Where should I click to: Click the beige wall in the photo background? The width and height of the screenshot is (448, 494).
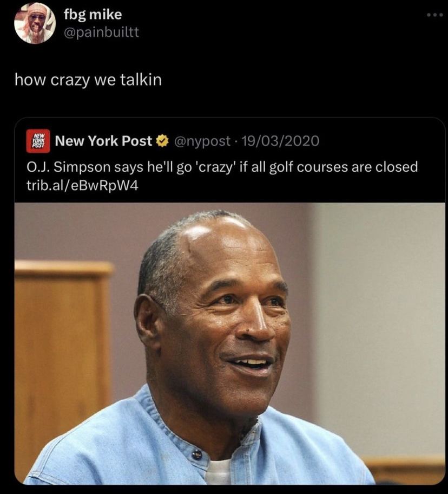point(378,315)
